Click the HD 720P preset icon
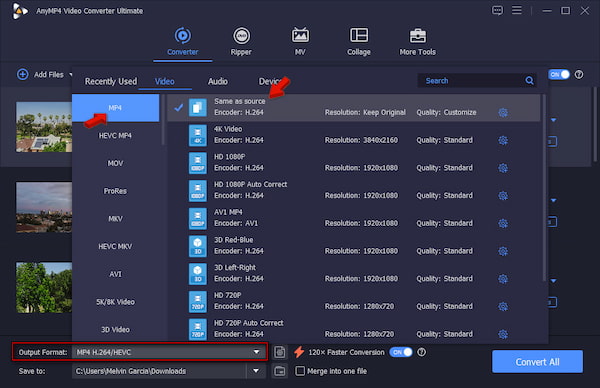The height and width of the screenshot is (388, 600). pyautogui.click(x=198, y=302)
